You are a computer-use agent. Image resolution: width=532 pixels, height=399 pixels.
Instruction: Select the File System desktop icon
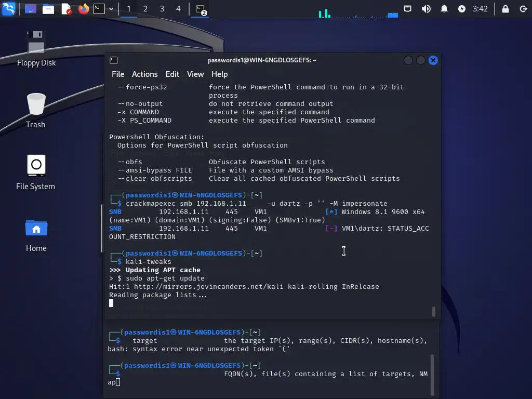36,172
